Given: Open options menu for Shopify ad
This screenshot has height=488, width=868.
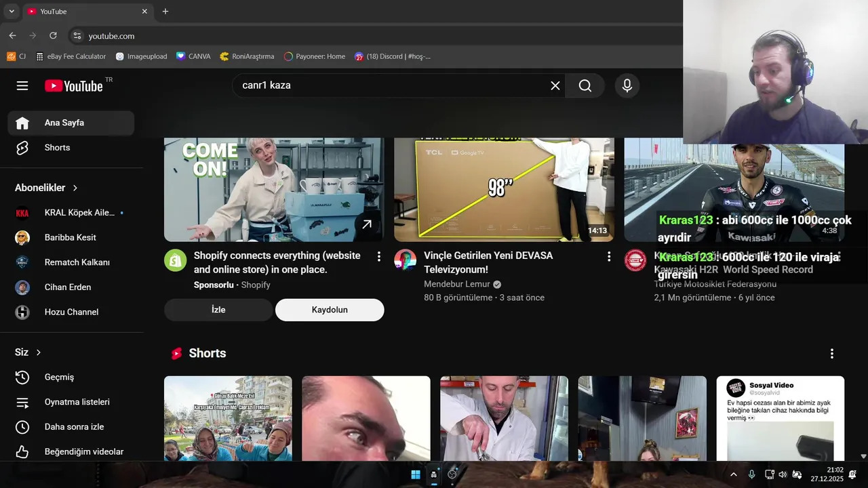Looking at the screenshot, I should (379, 257).
